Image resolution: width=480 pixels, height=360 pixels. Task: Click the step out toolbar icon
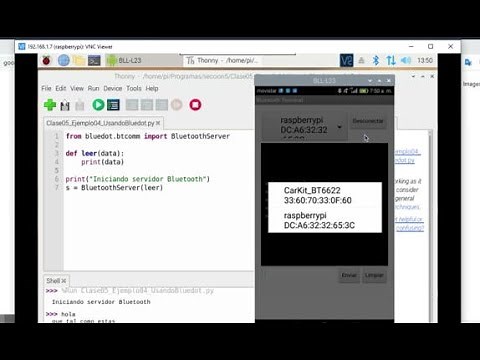tap(162, 105)
